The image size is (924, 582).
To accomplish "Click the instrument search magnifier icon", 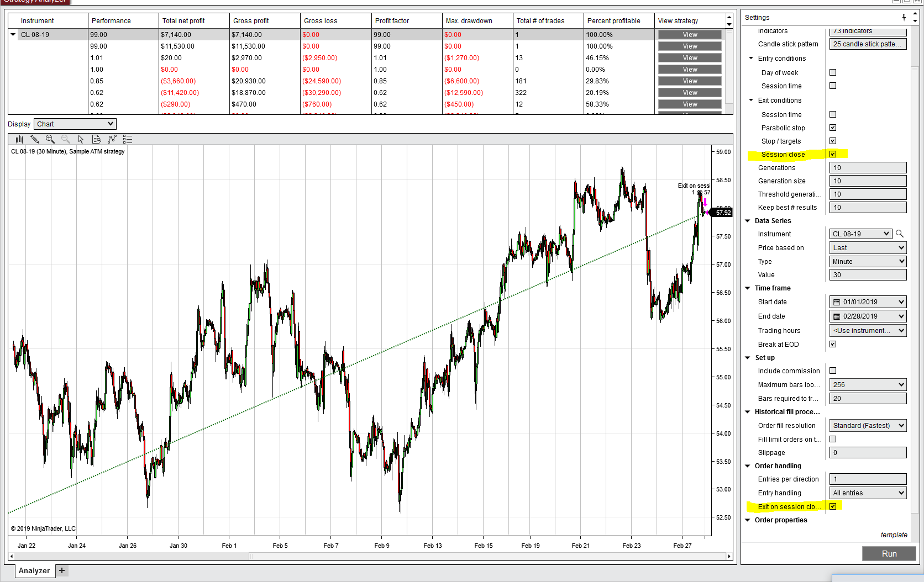I will tap(900, 234).
